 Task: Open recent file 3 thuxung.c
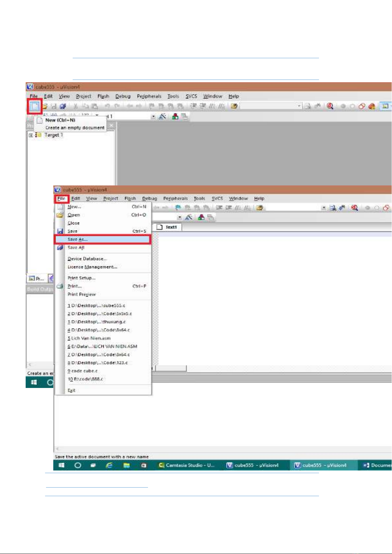point(103,322)
